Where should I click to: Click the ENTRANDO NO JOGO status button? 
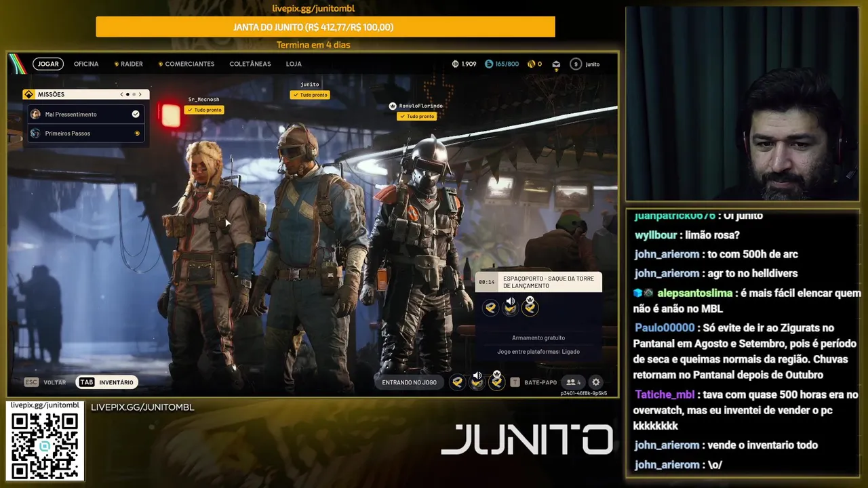tap(410, 382)
